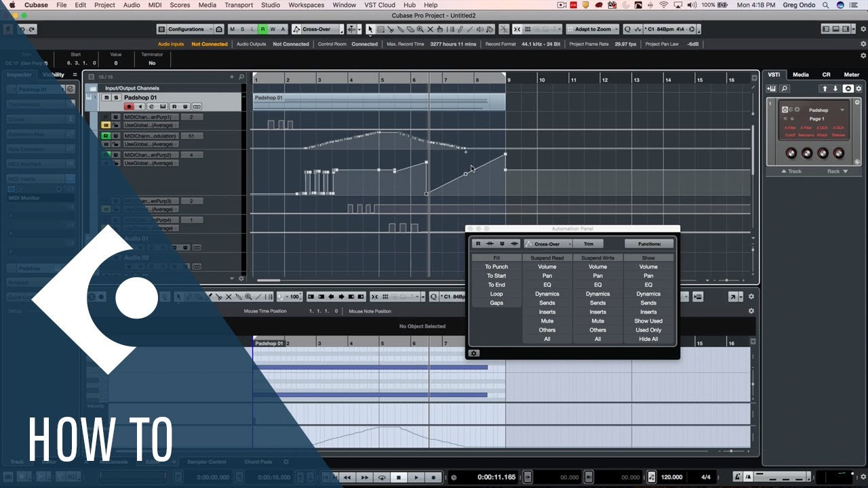Open the lanes icon on Padshop 01 track
868x488 pixels.
click(197, 106)
